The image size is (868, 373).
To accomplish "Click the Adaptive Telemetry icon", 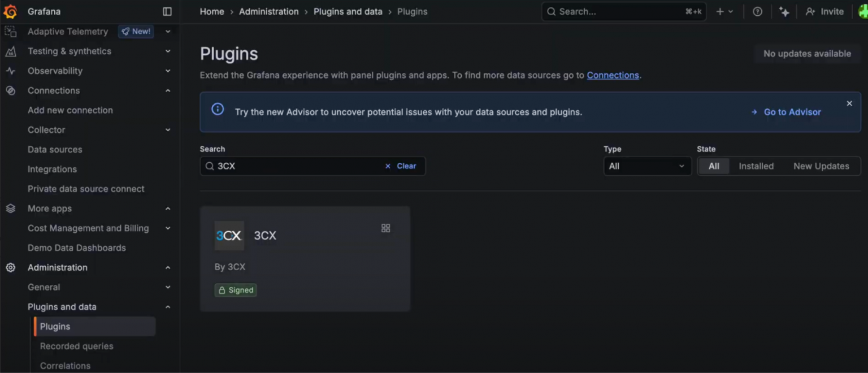I will click(x=10, y=32).
